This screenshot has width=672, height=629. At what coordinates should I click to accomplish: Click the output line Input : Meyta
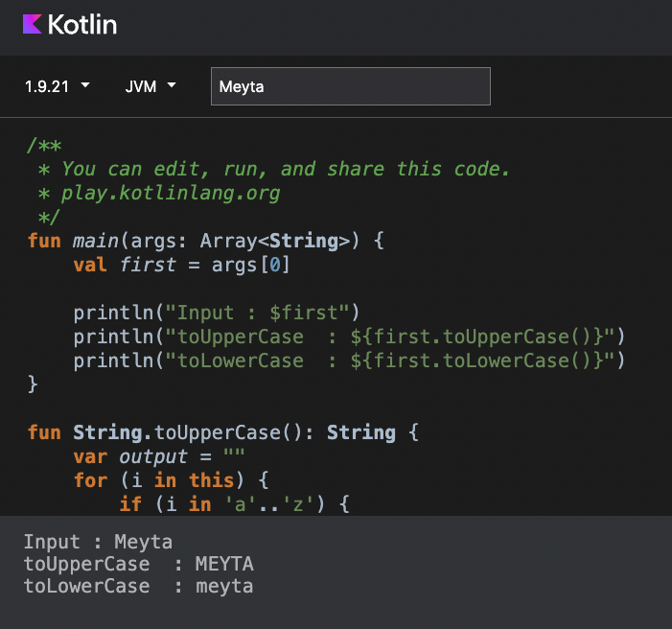pyautogui.click(x=98, y=542)
